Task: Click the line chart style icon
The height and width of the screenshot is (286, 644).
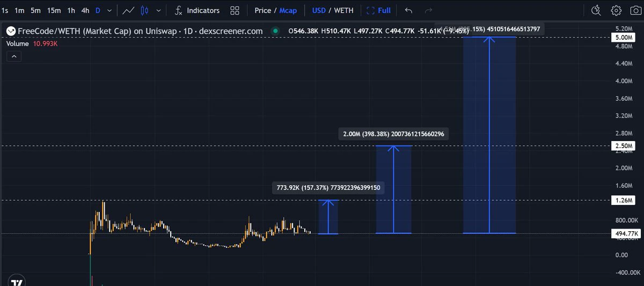Action: (128, 10)
